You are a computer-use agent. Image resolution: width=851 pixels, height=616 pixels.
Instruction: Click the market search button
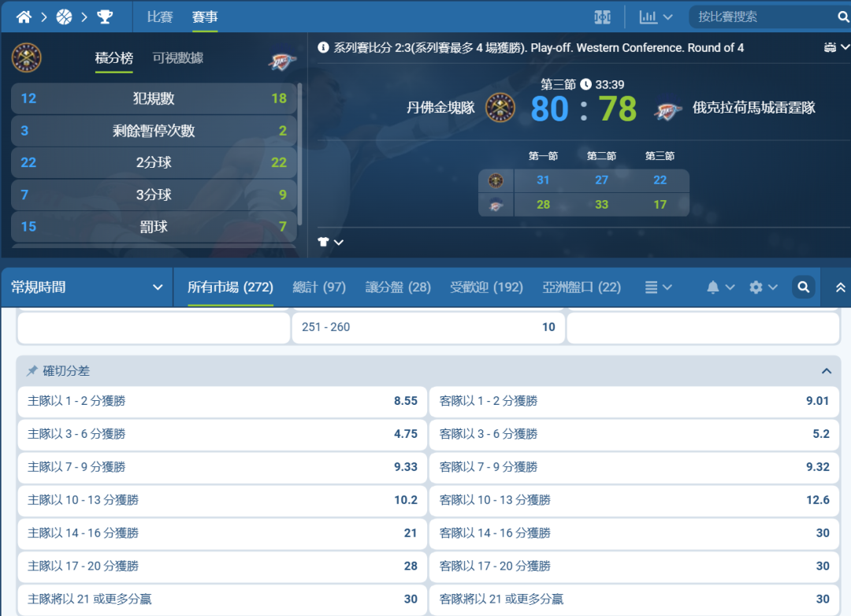(x=803, y=287)
